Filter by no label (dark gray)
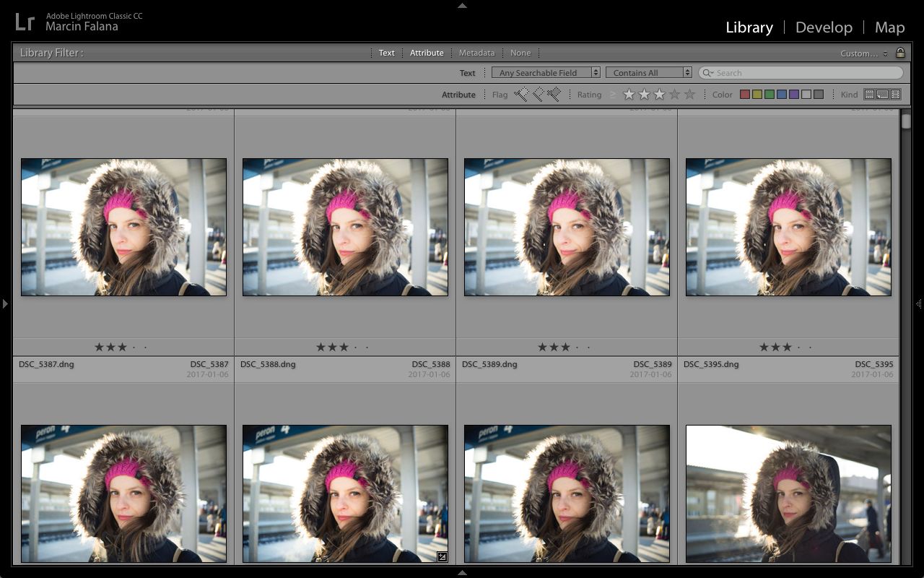 coord(819,95)
